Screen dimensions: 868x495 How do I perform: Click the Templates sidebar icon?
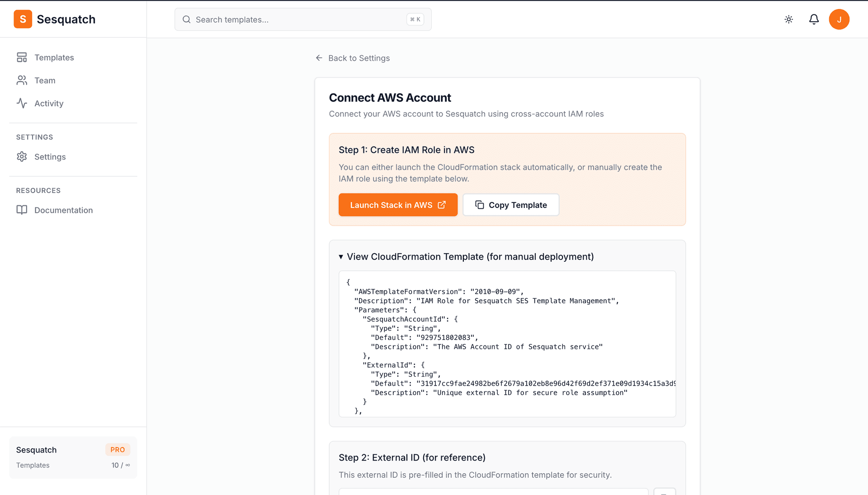click(x=22, y=57)
